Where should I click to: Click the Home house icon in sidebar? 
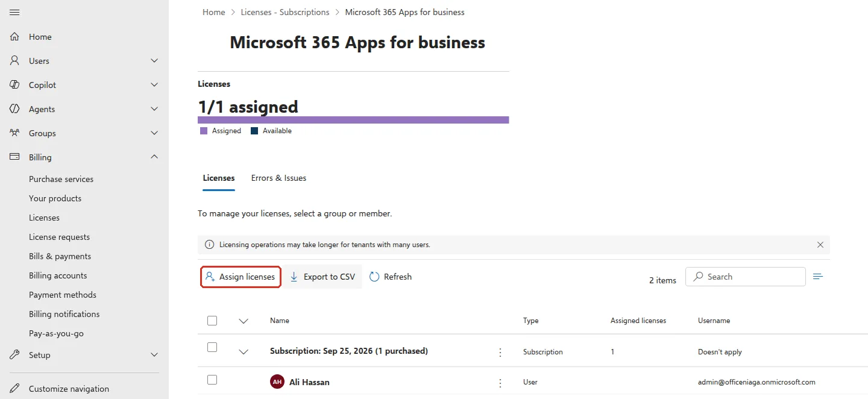click(x=15, y=37)
